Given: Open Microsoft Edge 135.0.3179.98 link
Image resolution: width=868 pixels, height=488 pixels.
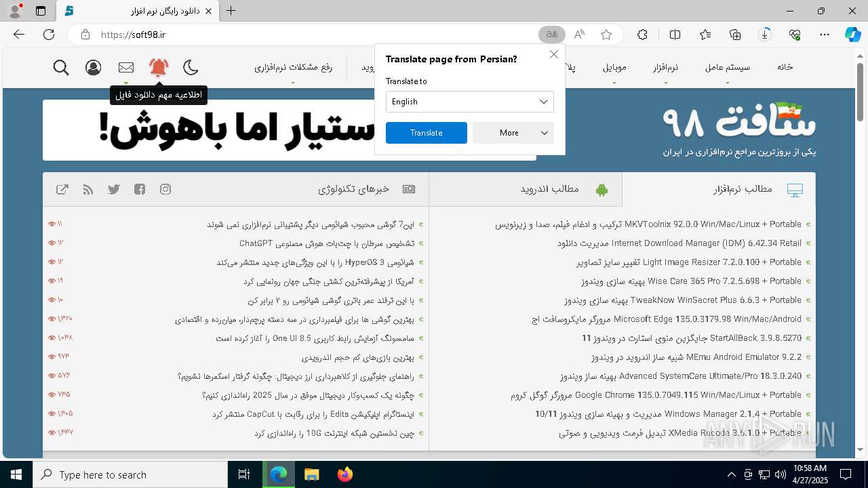Looking at the screenshot, I should coord(667,319).
